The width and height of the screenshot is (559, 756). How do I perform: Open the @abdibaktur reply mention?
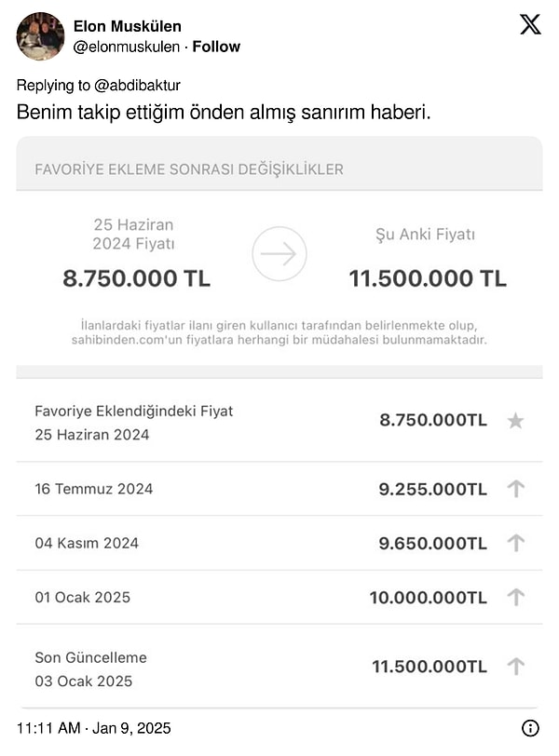pos(137,86)
